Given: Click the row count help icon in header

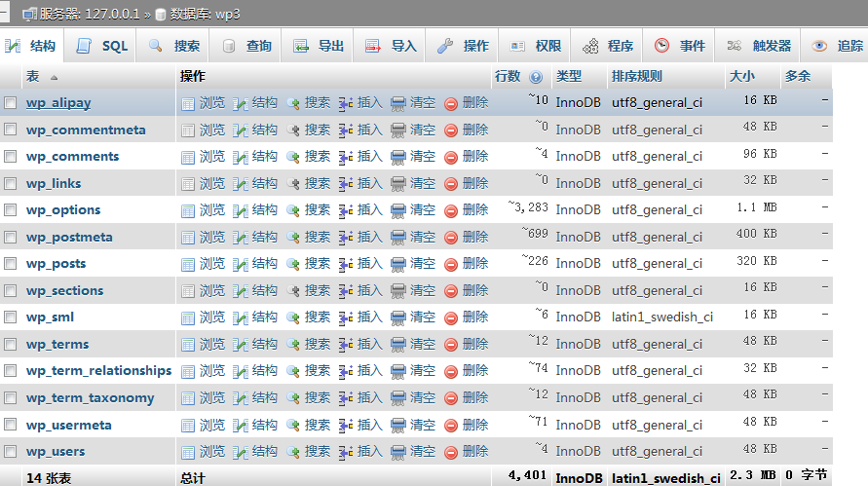Looking at the screenshot, I should pos(536,76).
